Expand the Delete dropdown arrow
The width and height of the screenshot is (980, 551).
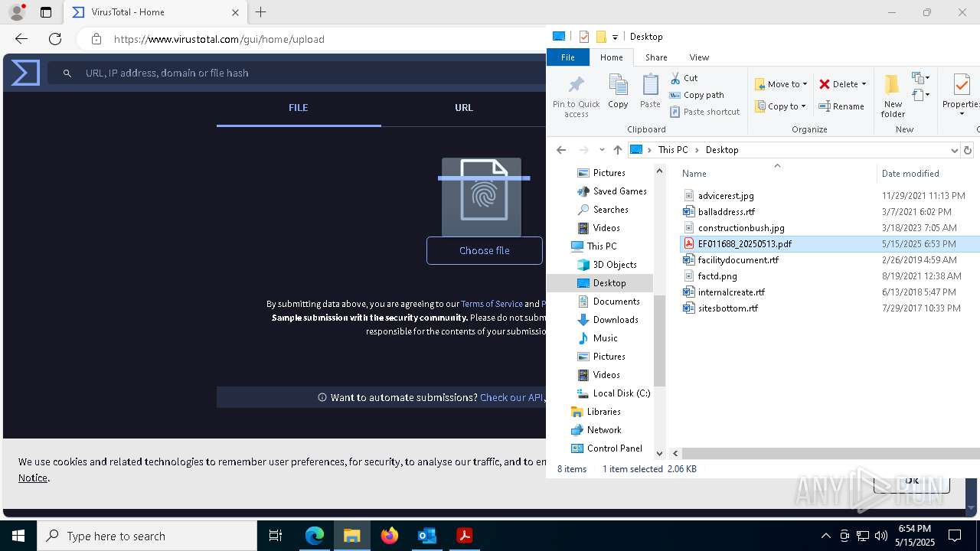pyautogui.click(x=864, y=84)
